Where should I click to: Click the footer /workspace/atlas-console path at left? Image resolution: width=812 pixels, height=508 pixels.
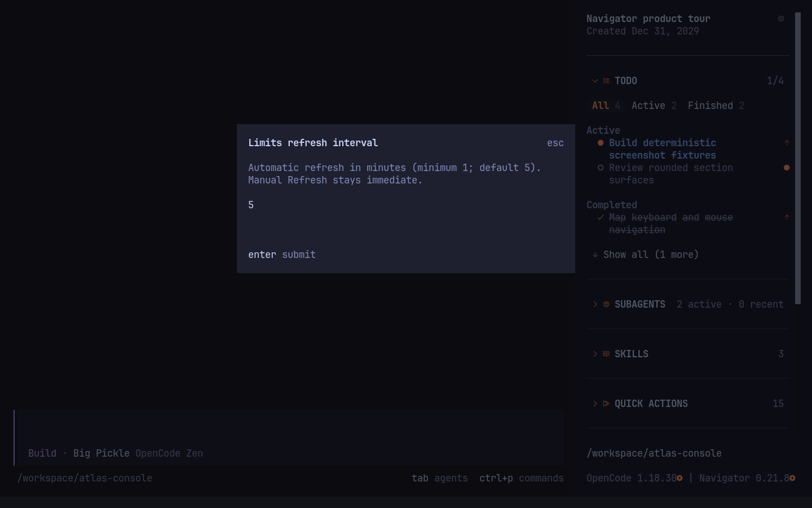[85, 478]
